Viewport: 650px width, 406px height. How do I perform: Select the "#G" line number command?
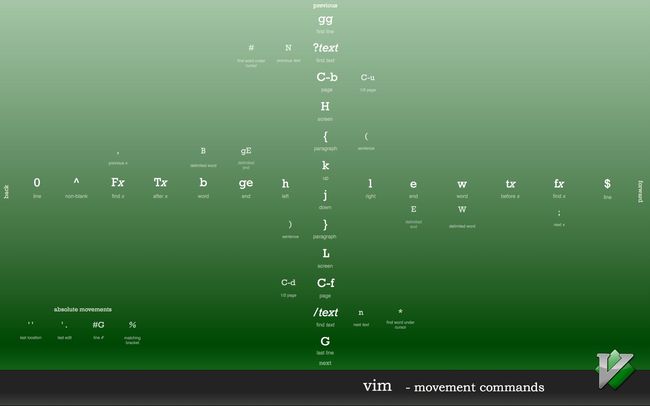pos(99,325)
